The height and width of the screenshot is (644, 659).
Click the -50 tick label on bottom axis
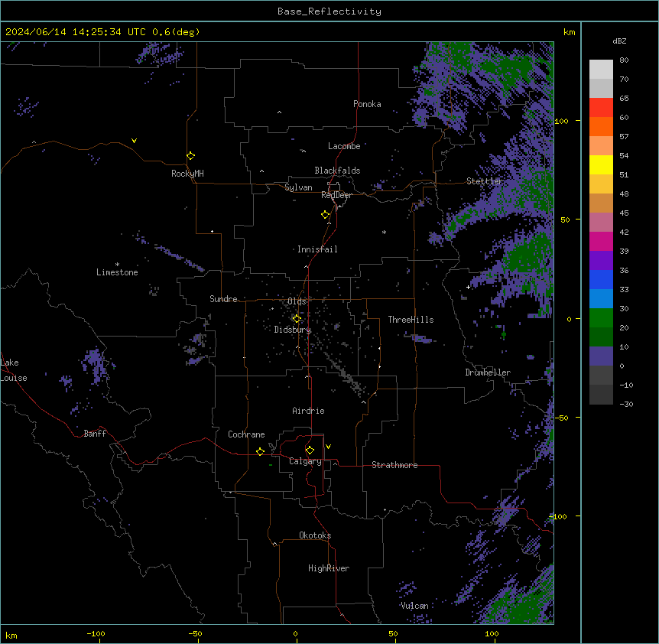195,633
